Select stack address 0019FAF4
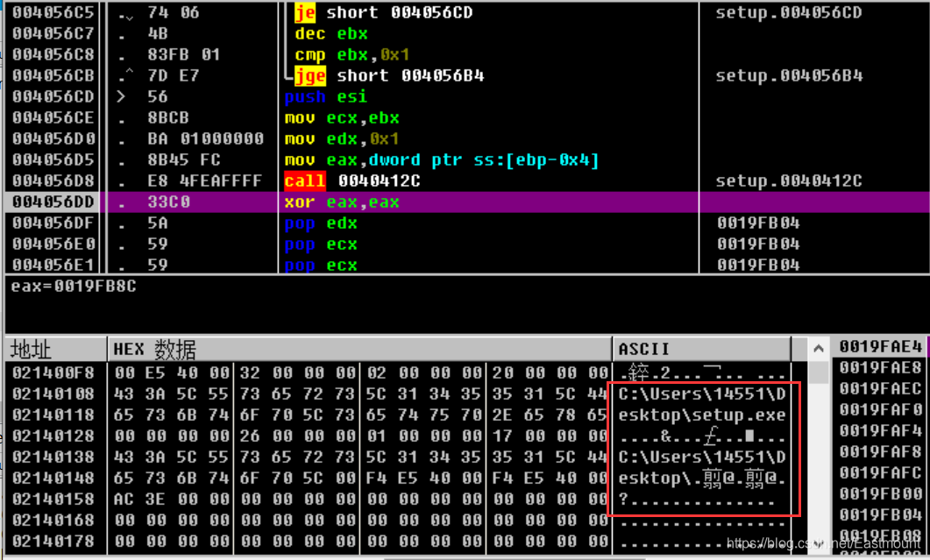The image size is (930, 560). [x=880, y=430]
